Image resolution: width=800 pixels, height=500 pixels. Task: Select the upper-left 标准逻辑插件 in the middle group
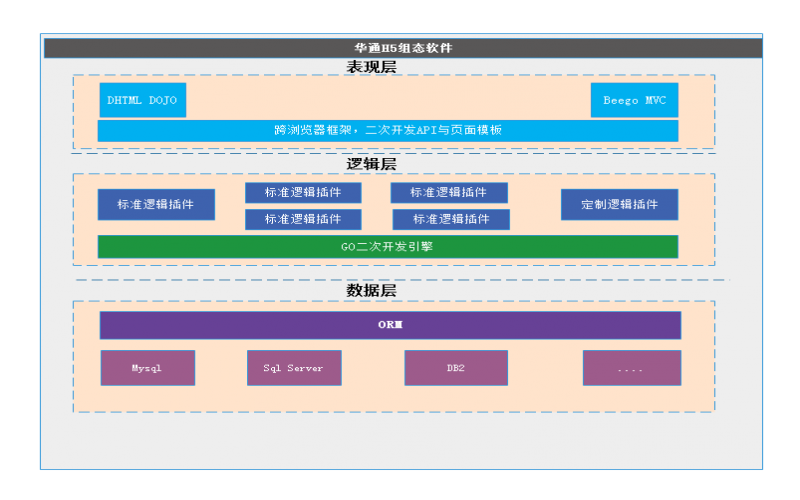coord(303,192)
